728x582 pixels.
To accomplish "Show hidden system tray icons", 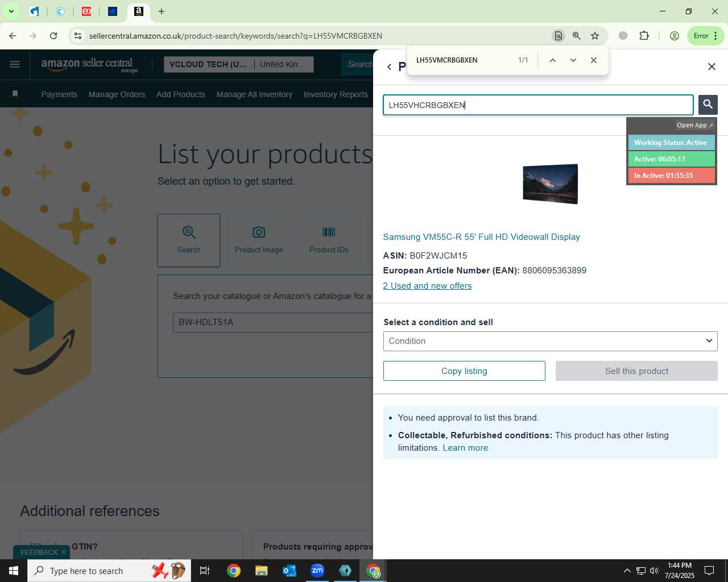I will (627, 571).
